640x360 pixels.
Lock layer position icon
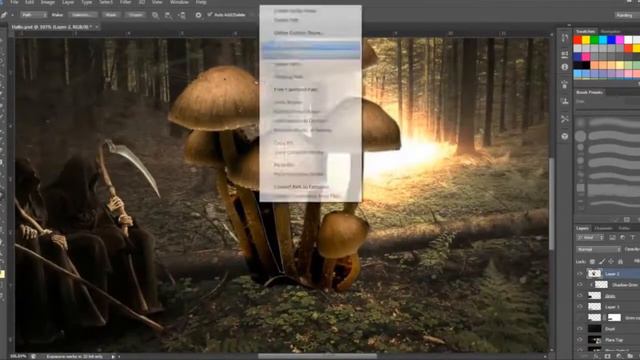[611, 262]
